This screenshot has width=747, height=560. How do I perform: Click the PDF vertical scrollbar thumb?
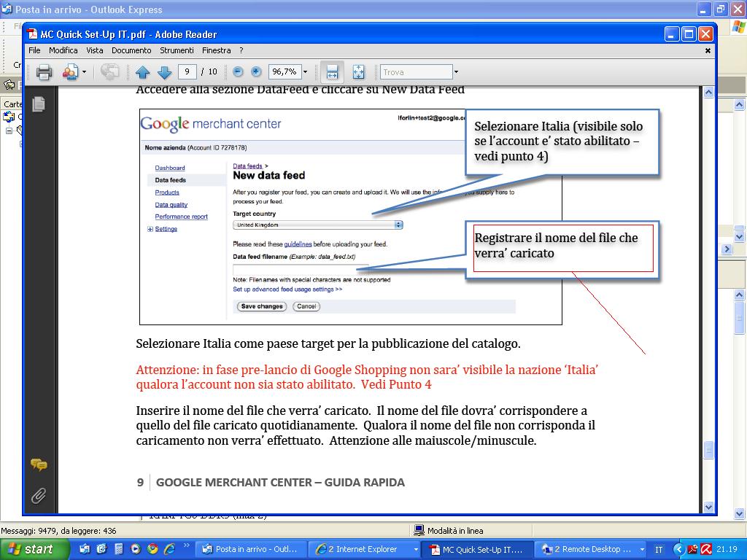[708, 449]
